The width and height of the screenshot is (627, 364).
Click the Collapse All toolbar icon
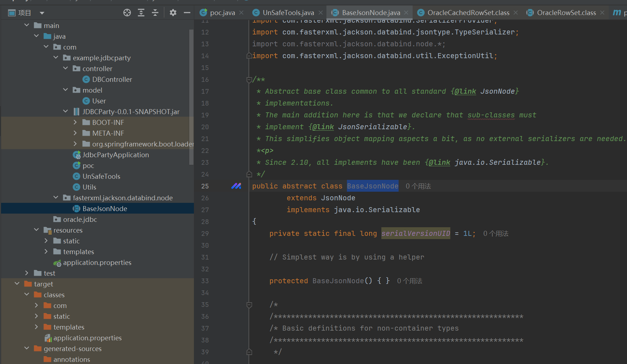[x=155, y=13]
